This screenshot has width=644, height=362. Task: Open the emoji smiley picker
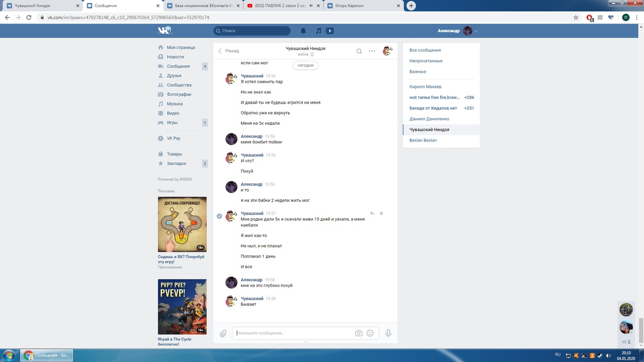pyautogui.click(x=370, y=333)
